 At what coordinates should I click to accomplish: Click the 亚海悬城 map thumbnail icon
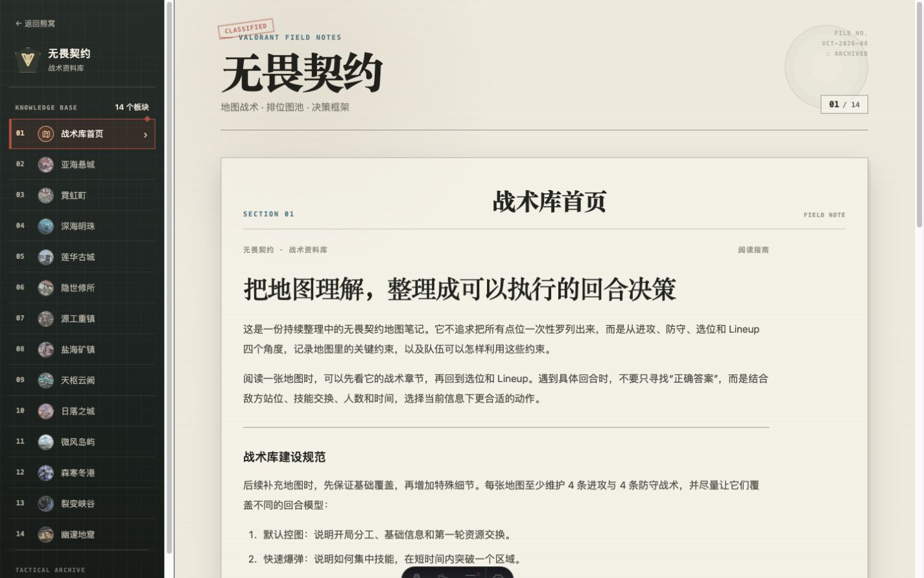coord(45,165)
